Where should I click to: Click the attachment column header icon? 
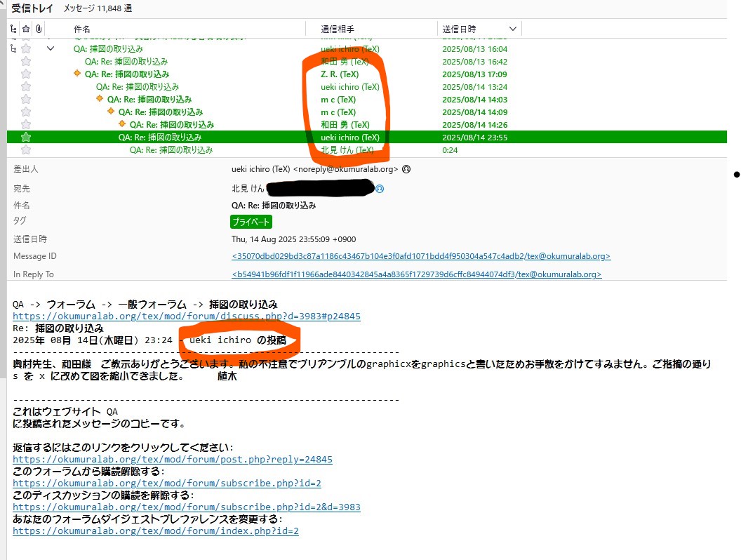39,29
